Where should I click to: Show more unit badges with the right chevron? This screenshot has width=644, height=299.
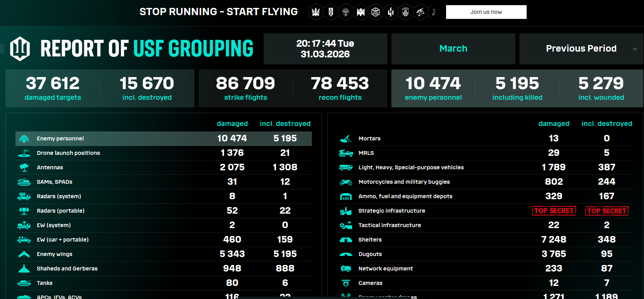(434, 12)
